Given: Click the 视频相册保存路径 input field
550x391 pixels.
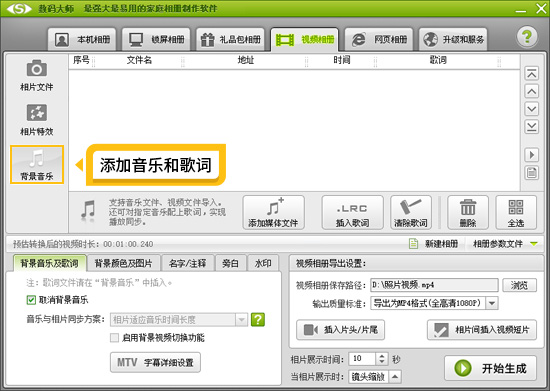Looking at the screenshot, I should (434, 285).
